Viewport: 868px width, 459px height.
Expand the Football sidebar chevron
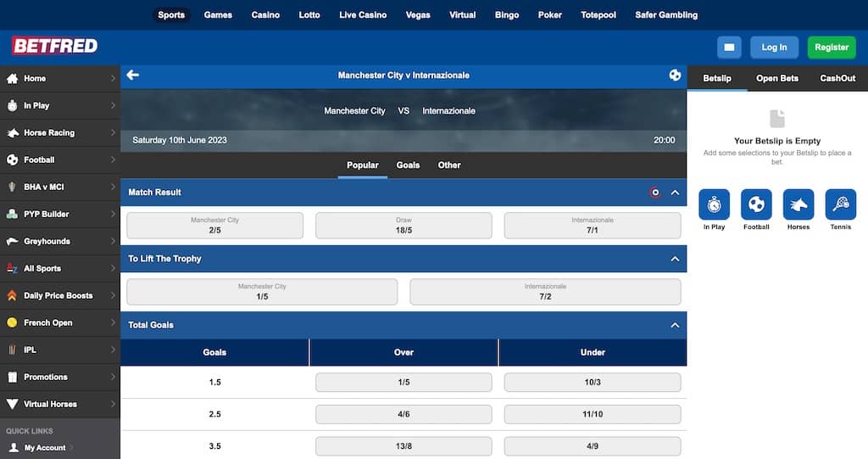113,160
